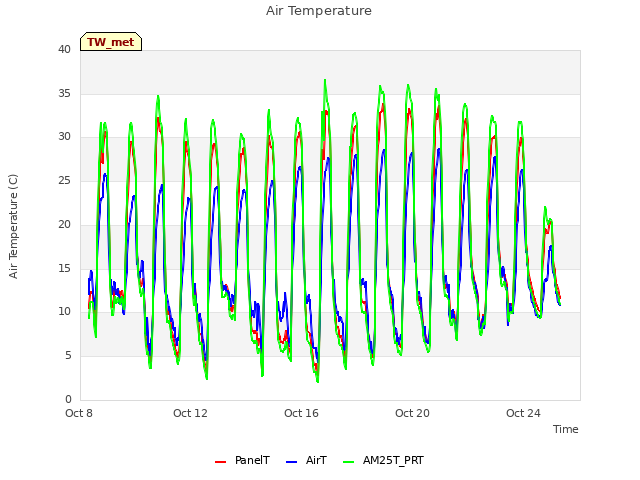The height and width of the screenshot is (480, 640).
Task: Click the Oct 12 x-axis label
Action: click(x=190, y=413)
